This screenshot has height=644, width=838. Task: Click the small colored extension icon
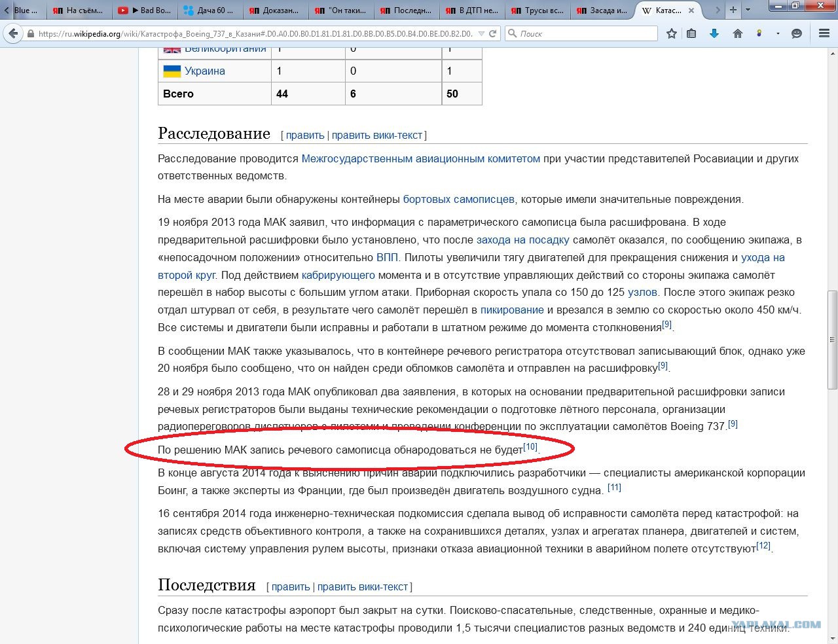click(759, 33)
